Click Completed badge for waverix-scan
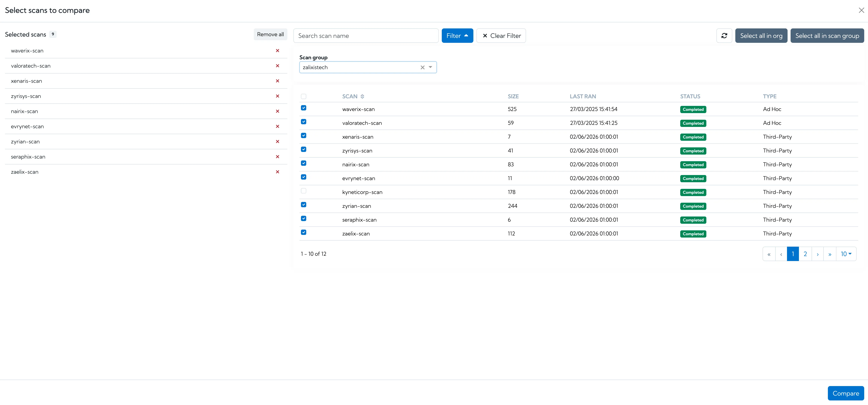 tap(693, 110)
